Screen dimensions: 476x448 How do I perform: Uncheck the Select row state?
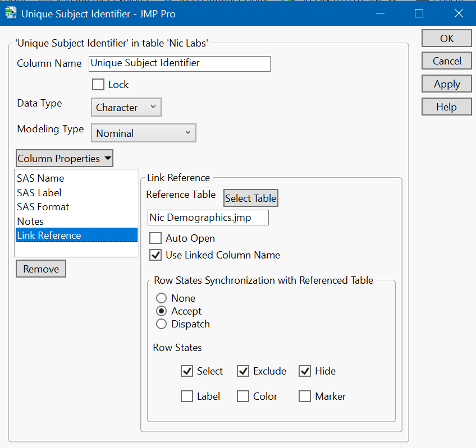[x=187, y=371]
